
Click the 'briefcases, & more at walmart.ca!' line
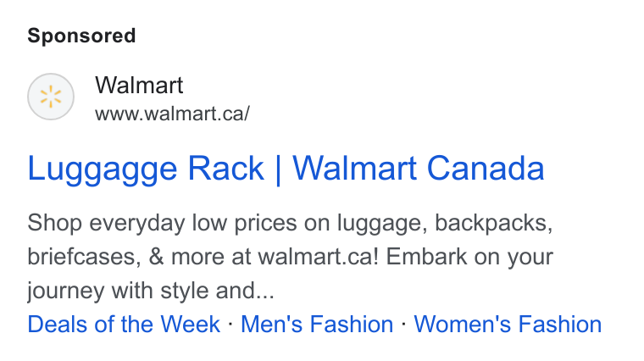point(203,257)
